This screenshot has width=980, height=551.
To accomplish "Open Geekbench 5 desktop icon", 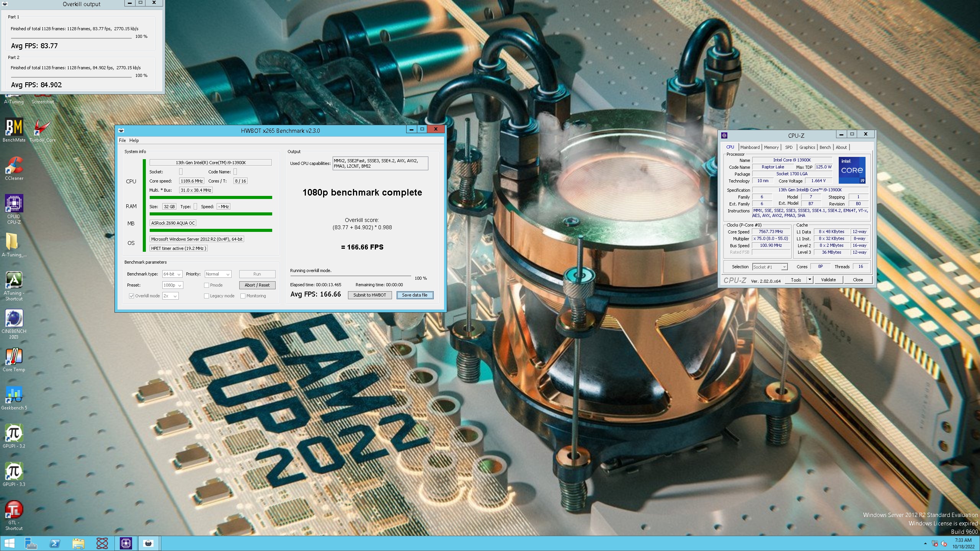I will [x=14, y=398].
